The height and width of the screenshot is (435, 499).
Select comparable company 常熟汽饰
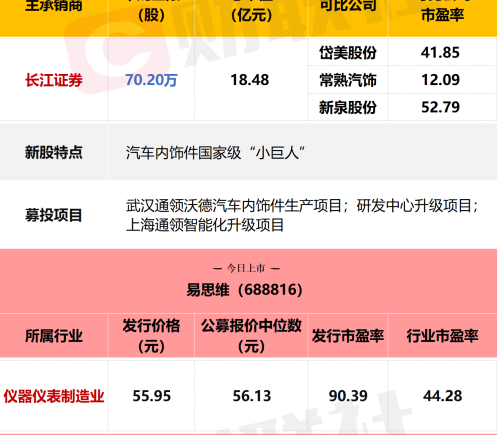[348, 80]
